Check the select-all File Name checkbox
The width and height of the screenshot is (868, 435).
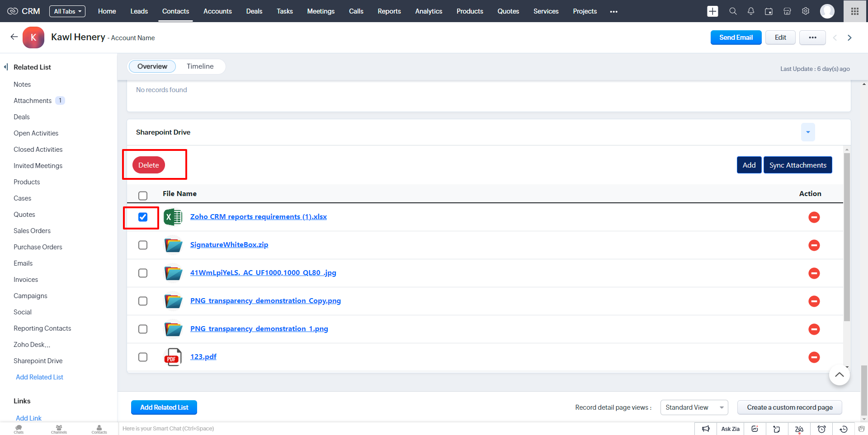(x=143, y=196)
